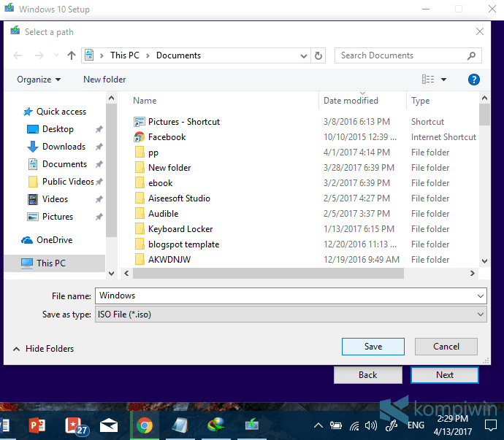The width and height of the screenshot is (504, 440).
Task: Change view layout icon
Action: [x=428, y=80]
